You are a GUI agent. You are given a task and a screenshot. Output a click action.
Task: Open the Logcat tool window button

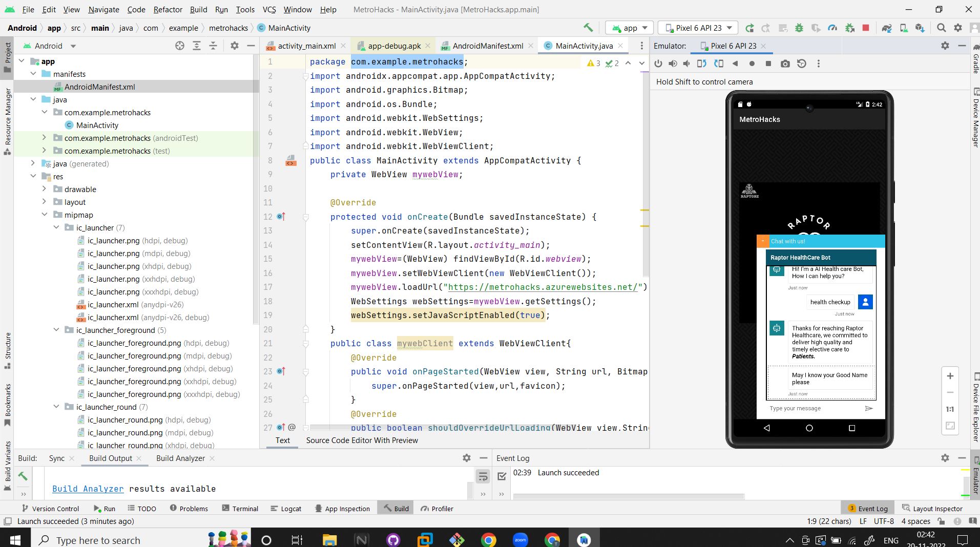286,509
